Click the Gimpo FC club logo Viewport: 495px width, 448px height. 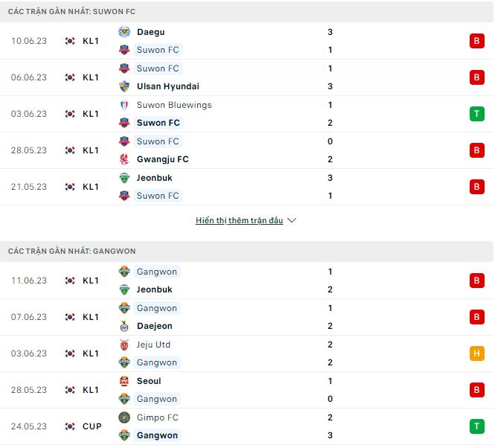[x=124, y=417]
